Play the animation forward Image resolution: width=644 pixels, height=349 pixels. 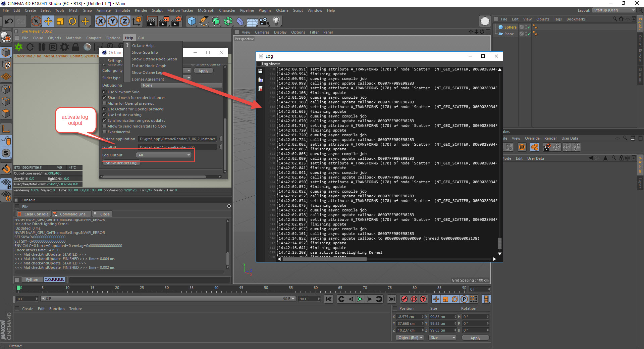tap(360, 299)
